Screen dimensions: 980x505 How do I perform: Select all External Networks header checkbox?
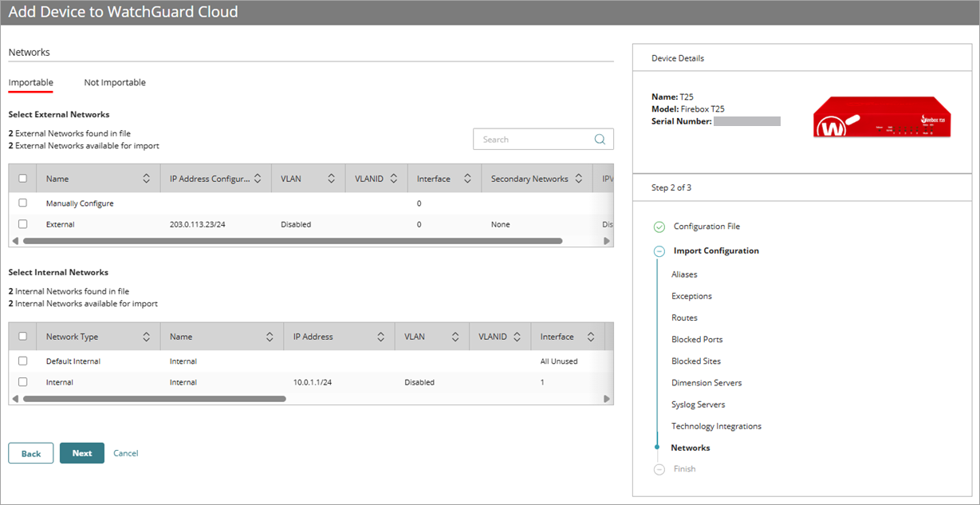coord(23,179)
